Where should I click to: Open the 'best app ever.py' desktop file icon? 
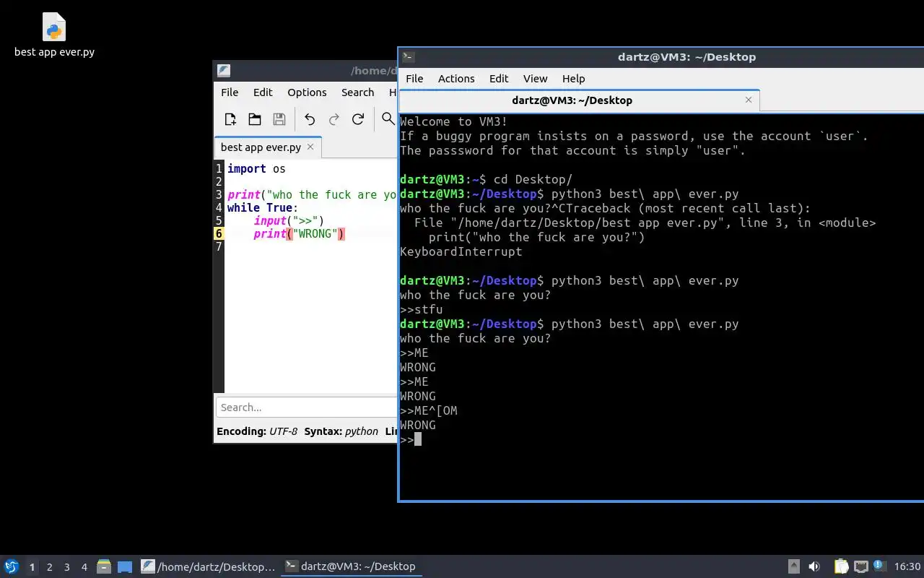(54, 35)
